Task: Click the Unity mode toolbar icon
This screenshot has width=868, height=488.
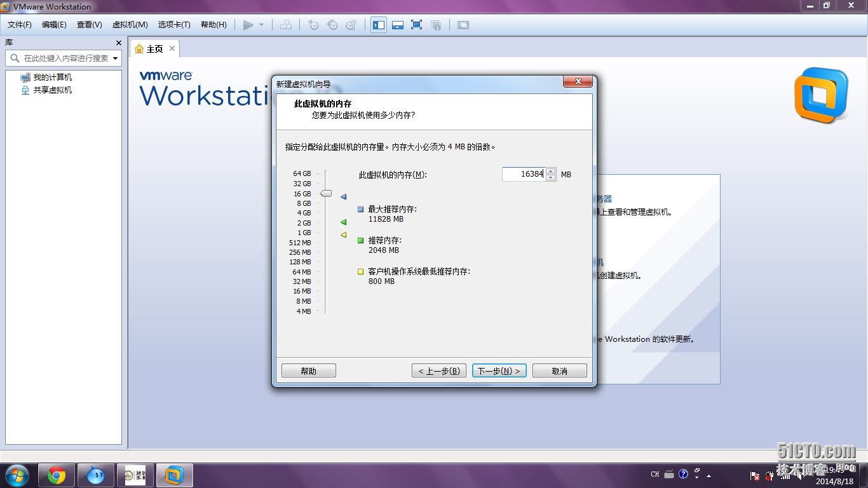Action: [436, 25]
